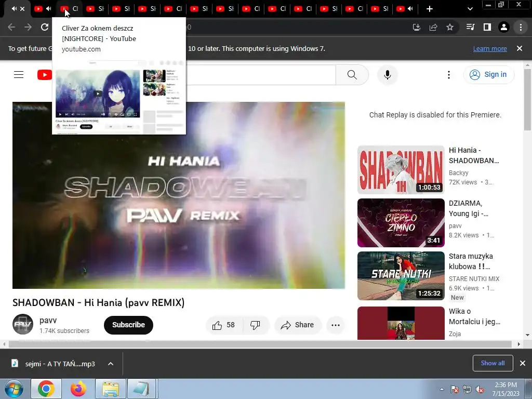Viewport: 532px width, 399px height.
Task: Open Stare Nutki 1:25:32 thumbnail
Action: [401, 275]
